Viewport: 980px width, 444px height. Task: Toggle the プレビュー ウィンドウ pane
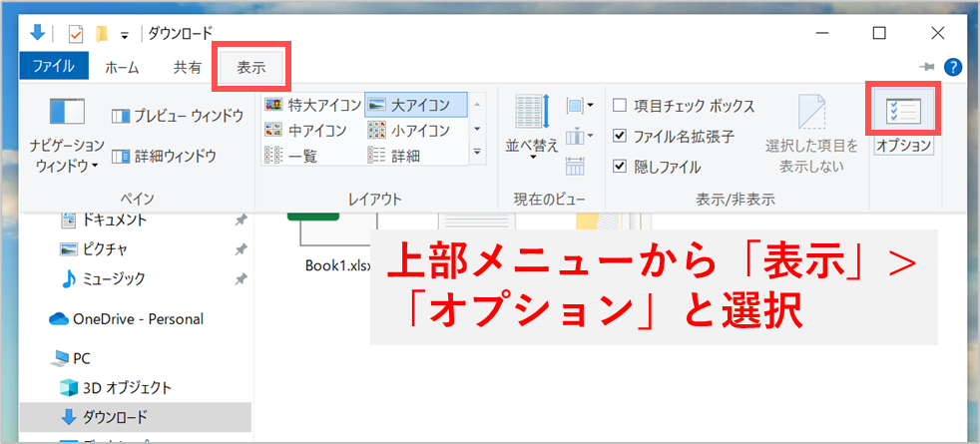pyautogui.click(x=178, y=116)
